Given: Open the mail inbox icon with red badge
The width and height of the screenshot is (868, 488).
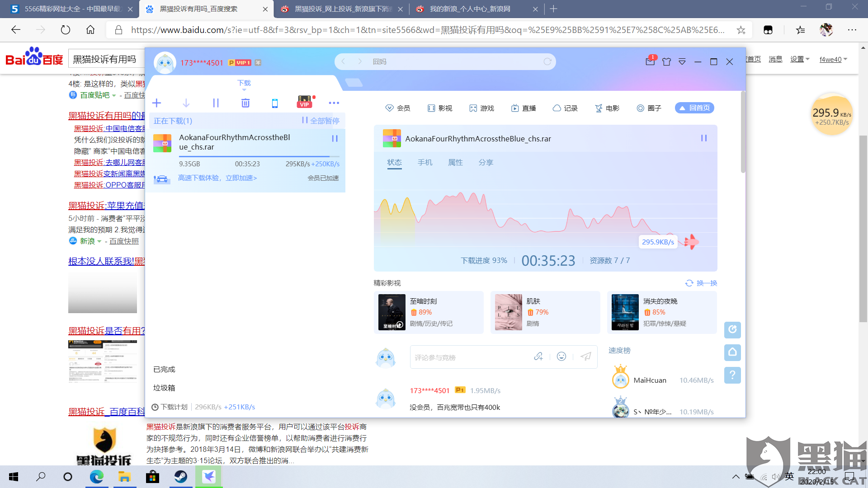Looking at the screenshot, I should (650, 61).
